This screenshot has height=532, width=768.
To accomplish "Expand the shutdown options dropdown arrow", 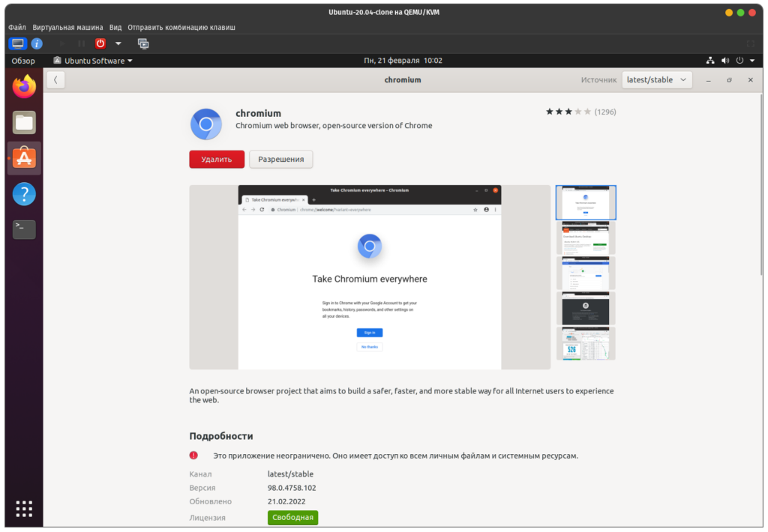I will pyautogui.click(x=118, y=43).
